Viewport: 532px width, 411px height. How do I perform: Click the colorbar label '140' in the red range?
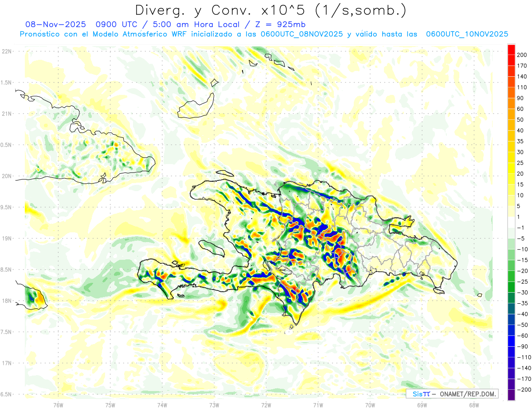click(523, 76)
